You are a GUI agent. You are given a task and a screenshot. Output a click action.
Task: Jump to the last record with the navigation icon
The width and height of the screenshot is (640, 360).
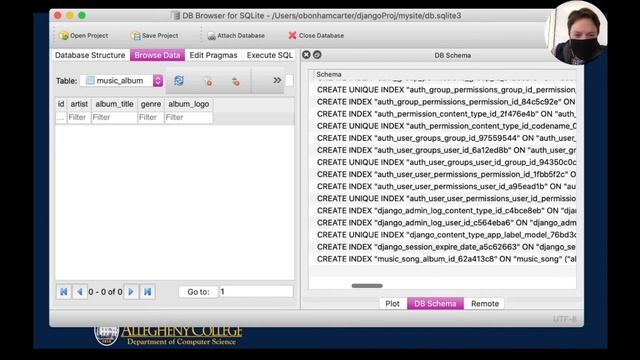[x=147, y=292]
